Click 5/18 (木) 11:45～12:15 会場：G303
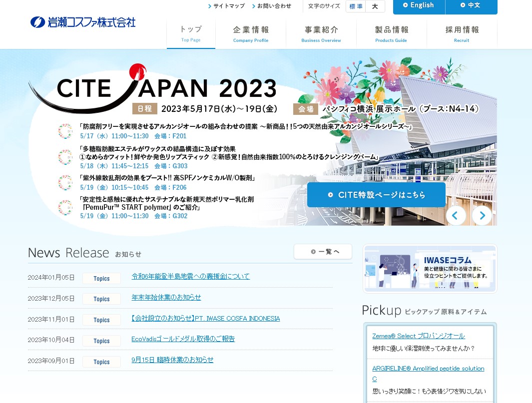The height and width of the screenshot is (403, 532). click(x=134, y=166)
